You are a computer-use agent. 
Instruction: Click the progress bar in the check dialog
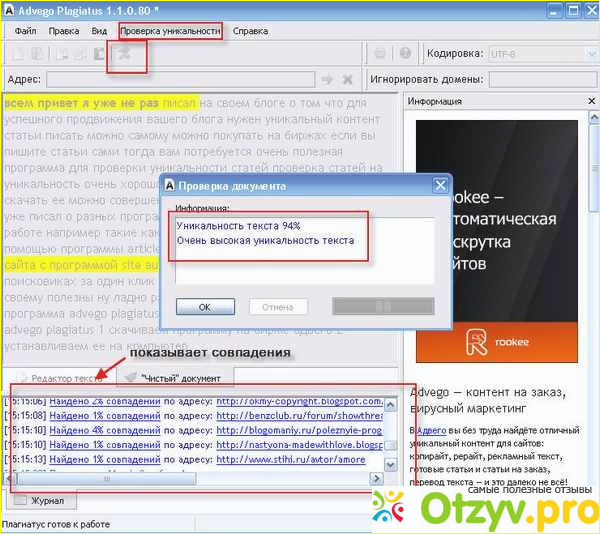click(385, 306)
